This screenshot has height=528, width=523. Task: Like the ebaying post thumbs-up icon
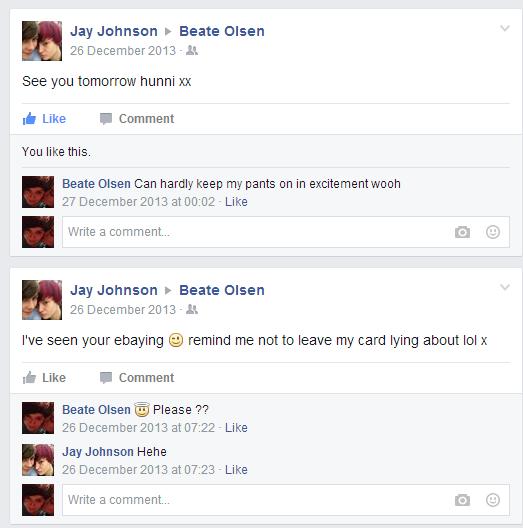click(x=29, y=377)
